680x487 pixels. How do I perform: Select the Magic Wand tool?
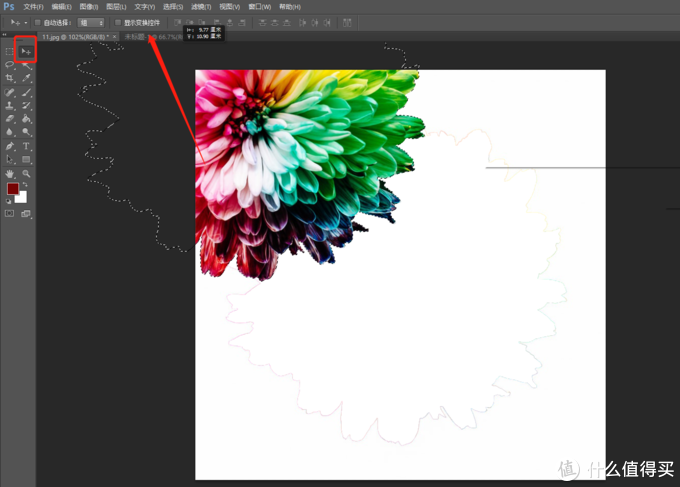click(x=26, y=65)
